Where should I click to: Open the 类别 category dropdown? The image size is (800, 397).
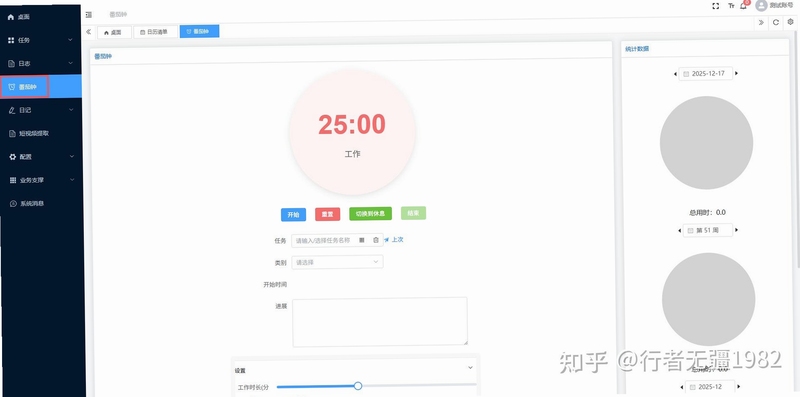[x=337, y=262]
